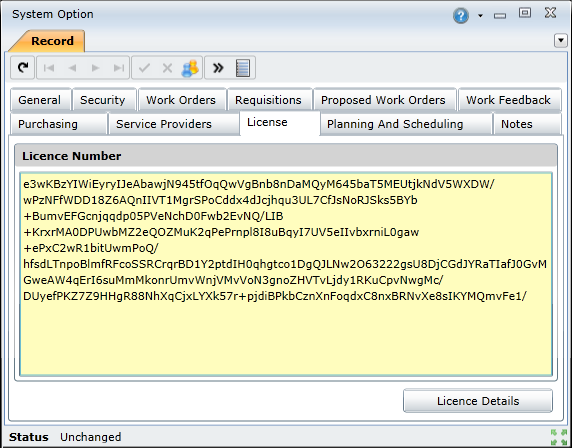Screen dimensions: 572x448
Task: Go to the next record
Action: pyautogui.click(x=96, y=68)
